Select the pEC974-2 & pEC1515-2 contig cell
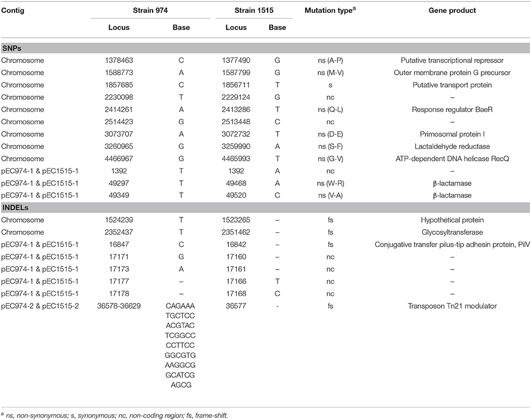531x420 pixels. [x=40, y=306]
